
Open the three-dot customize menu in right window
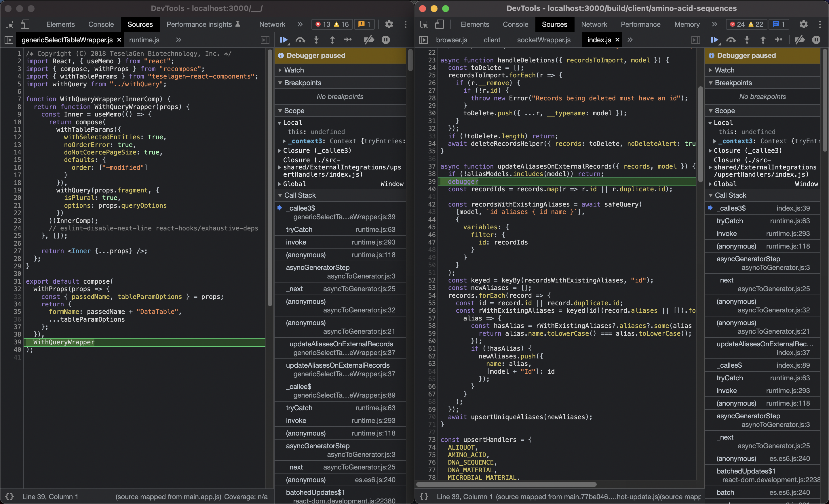pyautogui.click(x=820, y=24)
